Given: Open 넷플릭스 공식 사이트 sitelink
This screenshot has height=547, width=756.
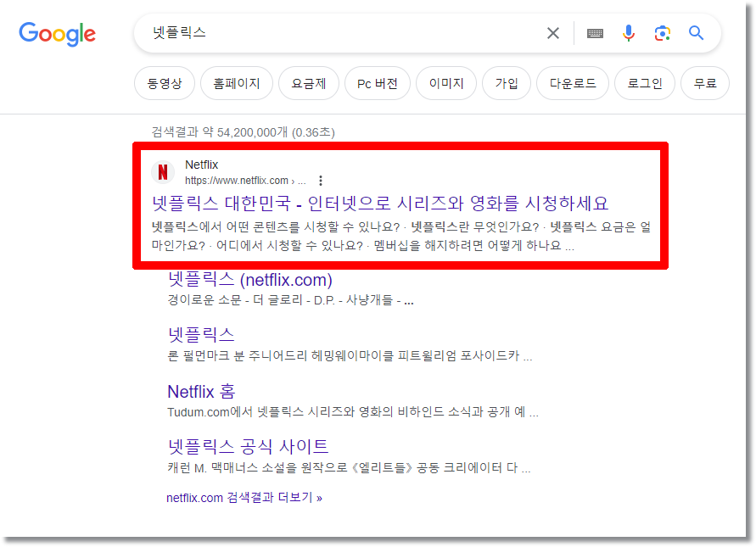Looking at the screenshot, I should pyautogui.click(x=248, y=446).
